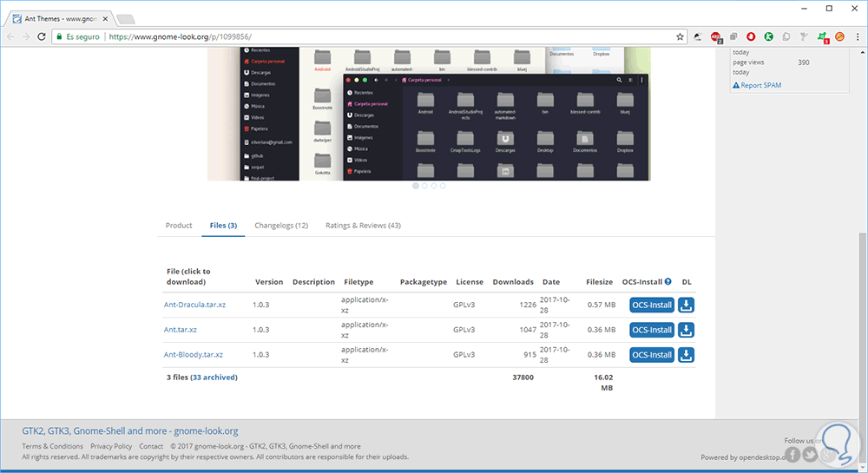Click the Date column header
The height and width of the screenshot is (473, 868).
tap(551, 281)
